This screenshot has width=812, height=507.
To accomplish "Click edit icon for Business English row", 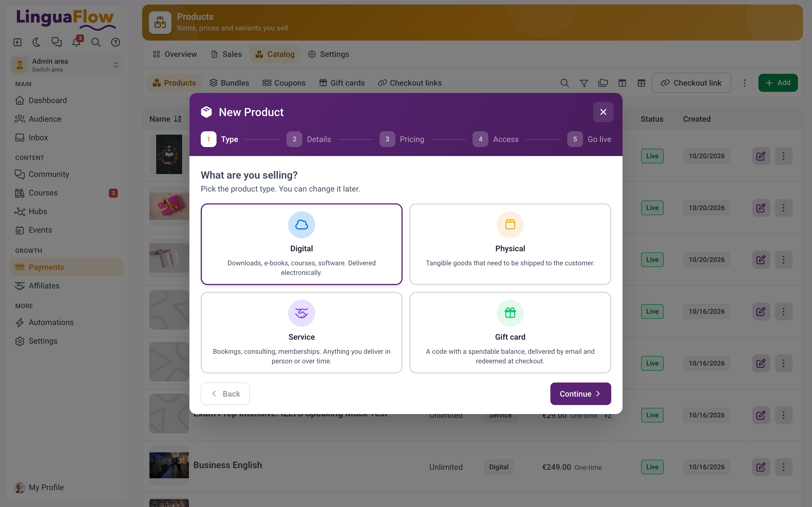I will (761, 467).
